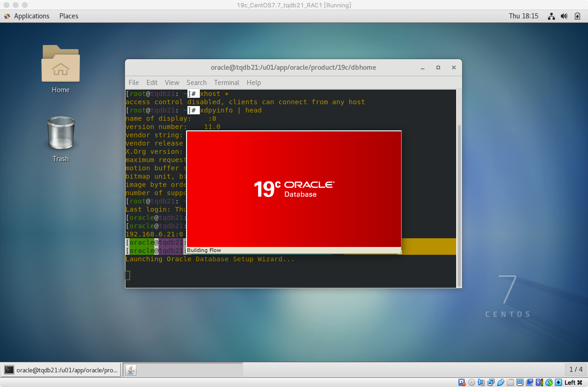Click the VirtualBox network adapters icon

point(491,382)
